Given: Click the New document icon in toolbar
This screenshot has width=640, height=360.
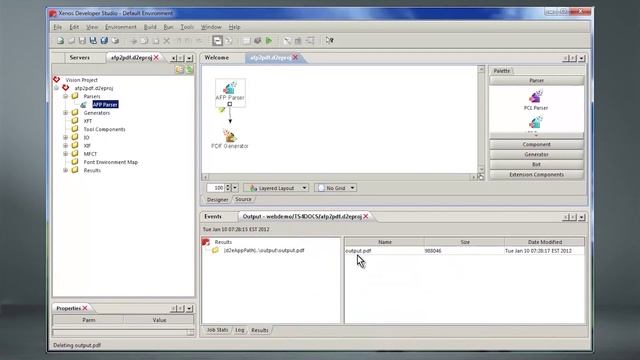Looking at the screenshot, I should 60,40.
